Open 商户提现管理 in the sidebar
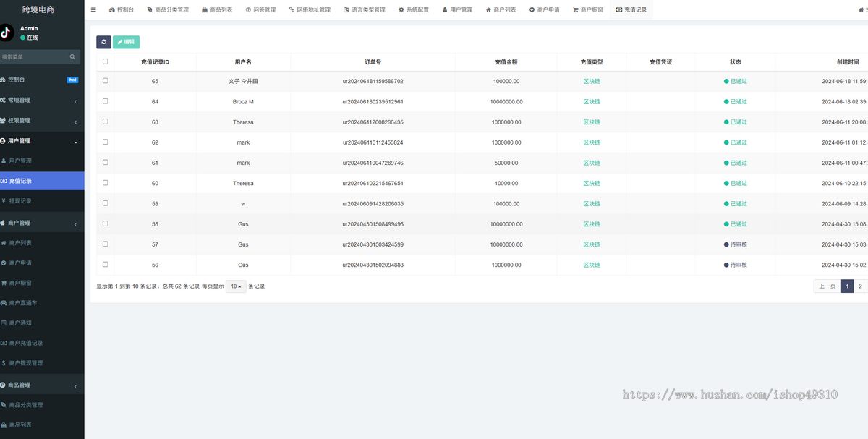The height and width of the screenshot is (439, 868). 42,363
